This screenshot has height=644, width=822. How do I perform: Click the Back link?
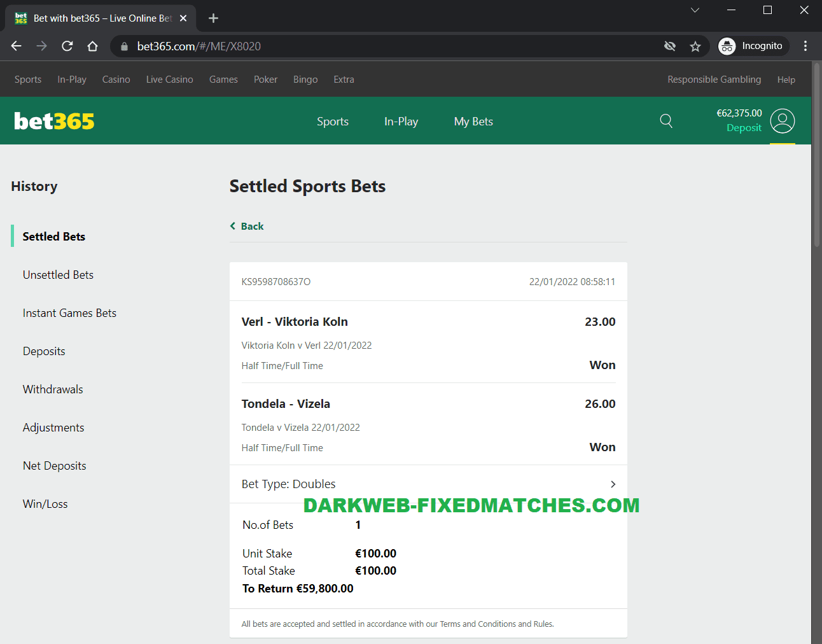pyautogui.click(x=247, y=227)
